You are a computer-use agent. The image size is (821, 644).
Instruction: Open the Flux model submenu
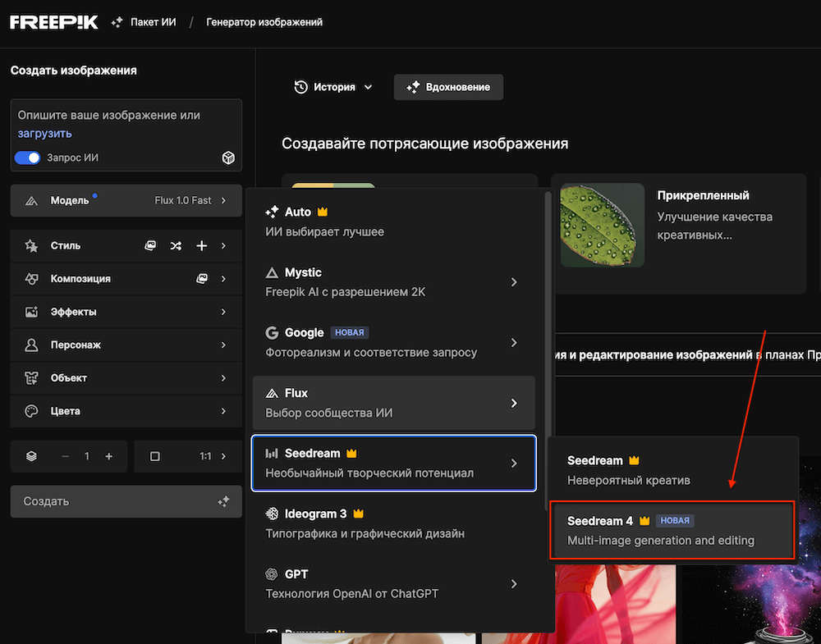pos(394,403)
